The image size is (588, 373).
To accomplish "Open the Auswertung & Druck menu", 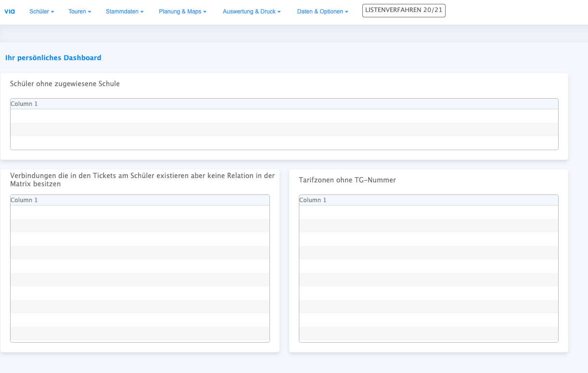I will [x=251, y=12].
